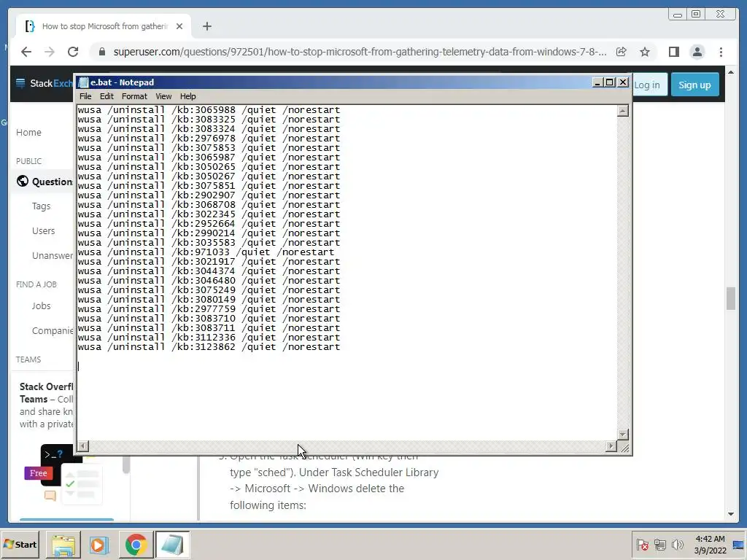Click Notepad vertical scrollbar down arrow
The height and width of the screenshot is (560, 747).
tap(623, 435)
